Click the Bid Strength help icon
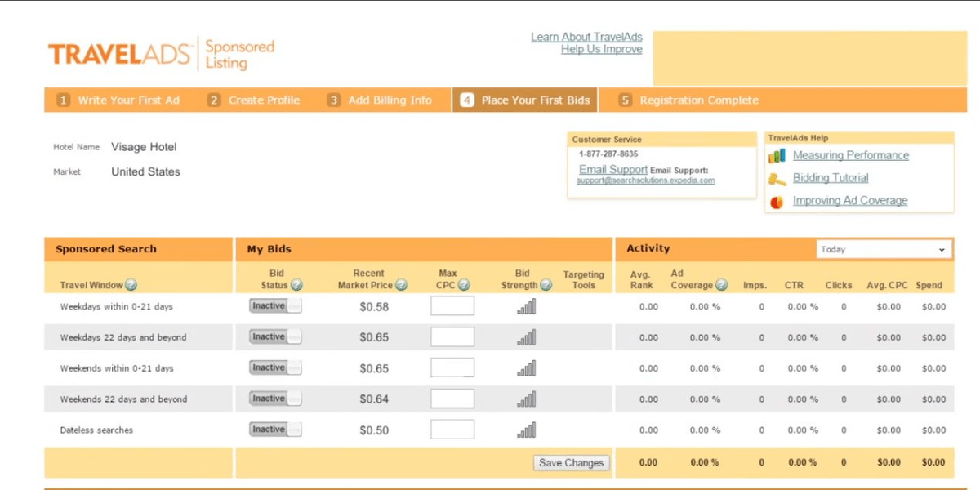The height and width of the screenshot is (490, 980). tap(546, 285)
